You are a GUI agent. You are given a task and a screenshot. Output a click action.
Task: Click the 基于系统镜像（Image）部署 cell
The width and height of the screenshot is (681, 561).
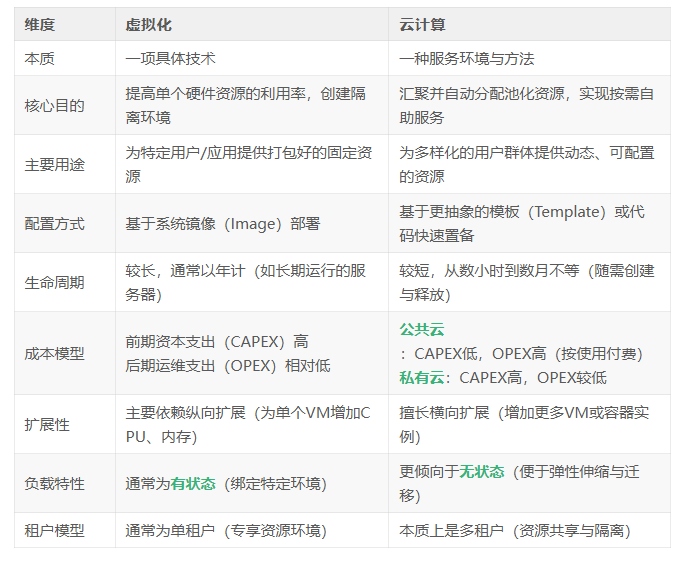223,223
